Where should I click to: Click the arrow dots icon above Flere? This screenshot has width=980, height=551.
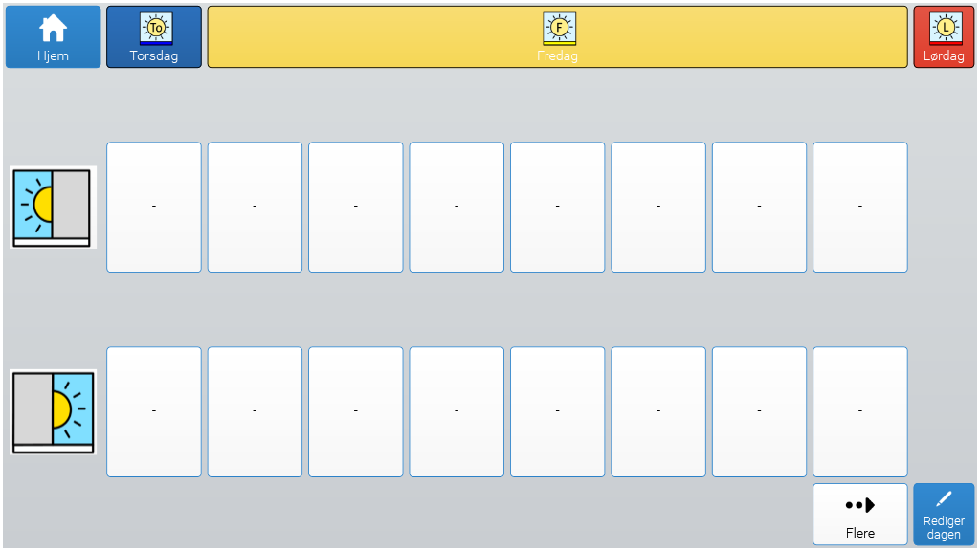pos(860,505)
